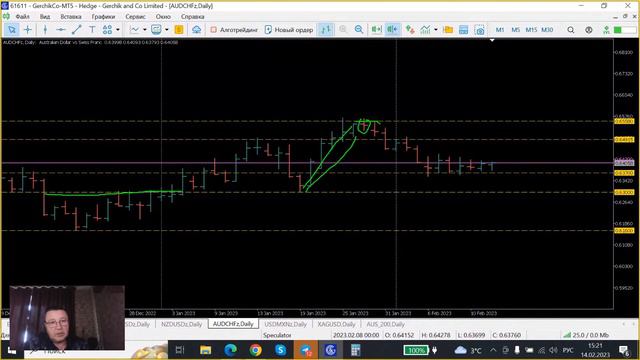Screen dimensions: 640x360
Task: Expand the chart type dropdown arrow
Action: tap(144, 29)
